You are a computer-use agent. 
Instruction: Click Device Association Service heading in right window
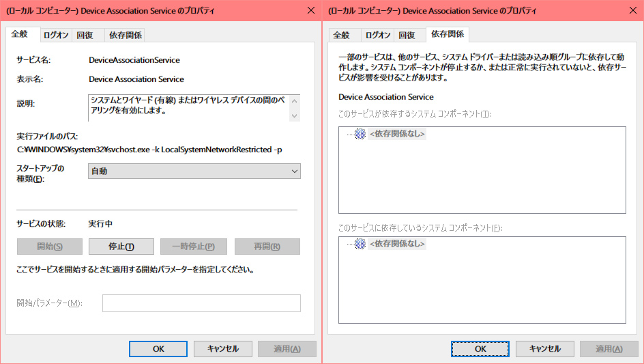[x=386, y=97]
